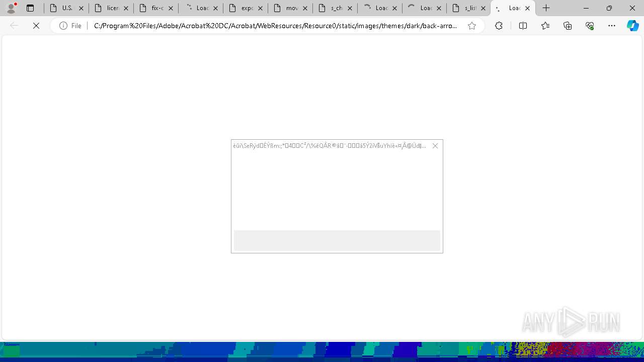The width and height of the screenshot is (644, 362).
Task: Open the Collections button
Action: coord(568,26)
